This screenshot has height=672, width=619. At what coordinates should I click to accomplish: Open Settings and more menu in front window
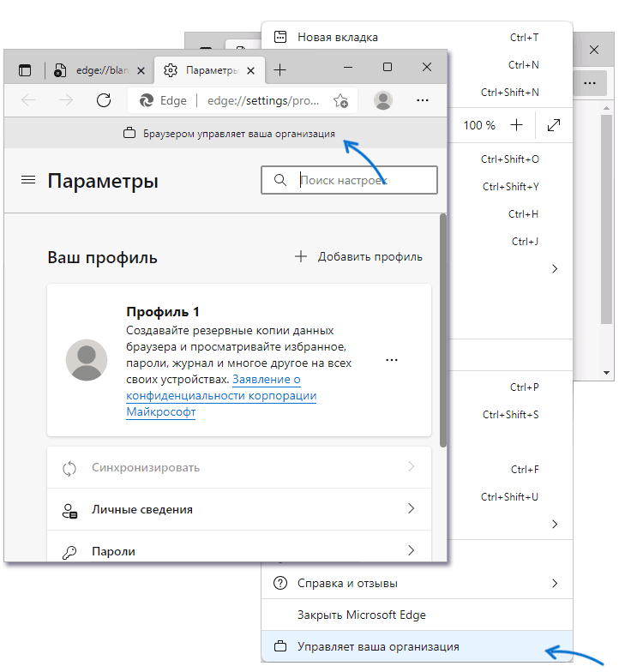[x=422, y=100]
